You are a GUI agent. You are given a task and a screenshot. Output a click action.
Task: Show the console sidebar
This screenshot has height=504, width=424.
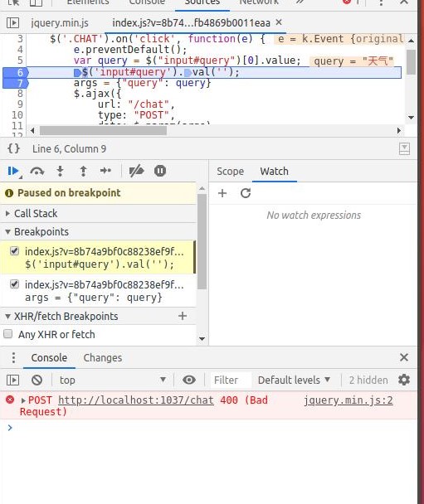[x=13, y=380]
